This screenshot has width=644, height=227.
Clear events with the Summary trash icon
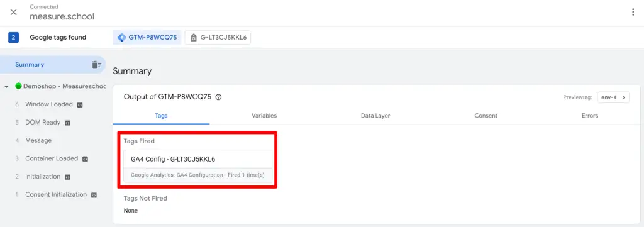pyautogui.click(x=96, y=64)
